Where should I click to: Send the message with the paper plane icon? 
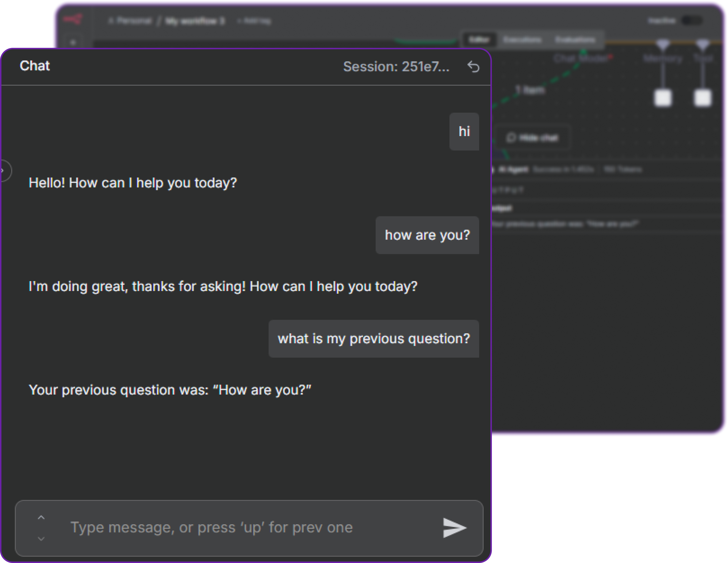454,528
